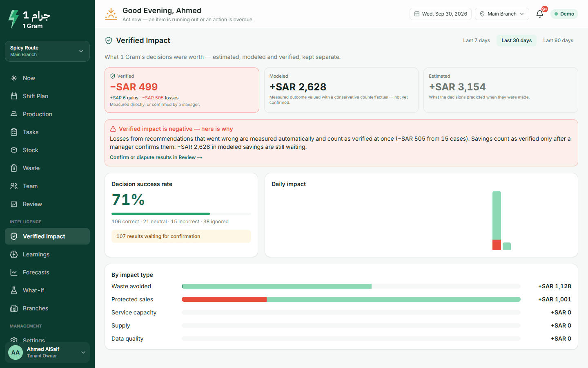Open the Forecasts page
The height and width of the screenshot is (368, 588).
coord(47,272)
